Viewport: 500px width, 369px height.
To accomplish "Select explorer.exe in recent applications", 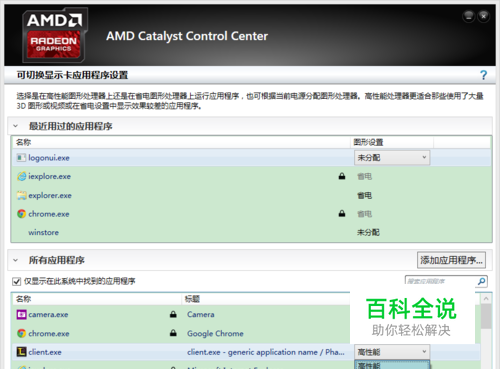I will click(50, 195).
